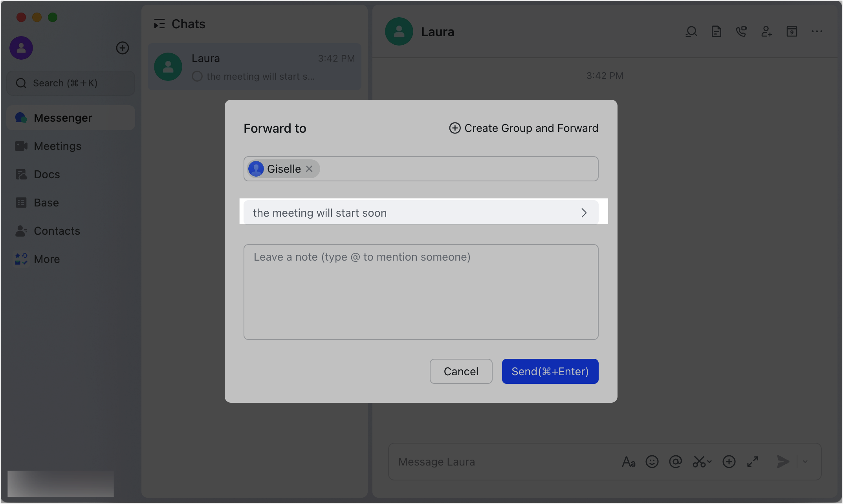Screen dimensions: 843x504
Task: Open the emoji picker
Action: click(652, 462)
